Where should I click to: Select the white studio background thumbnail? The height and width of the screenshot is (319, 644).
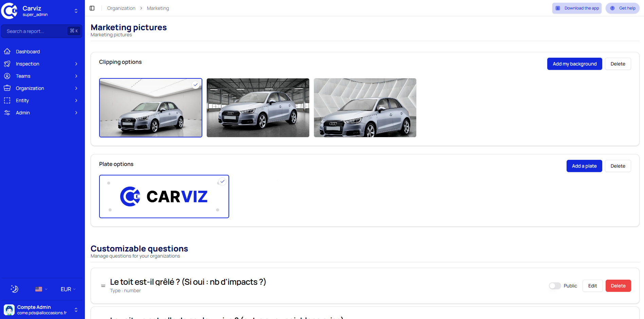coord(151,108)
